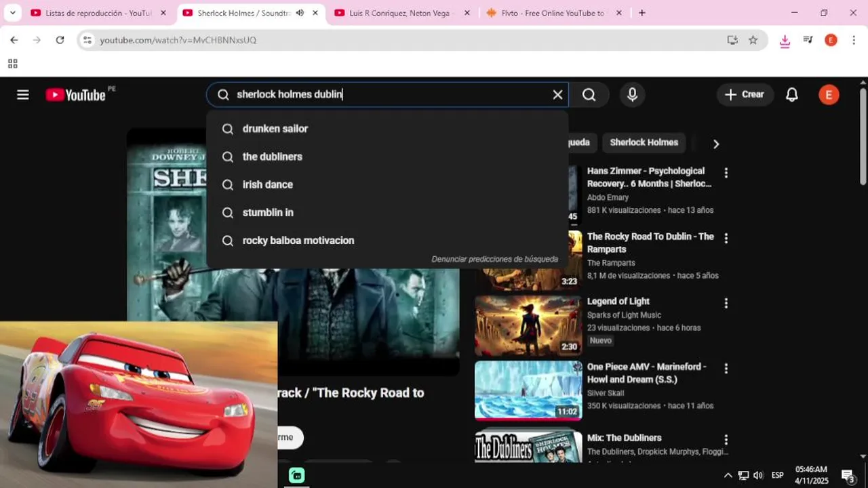Open Chrome profile avatar

(x=831, y=40)
